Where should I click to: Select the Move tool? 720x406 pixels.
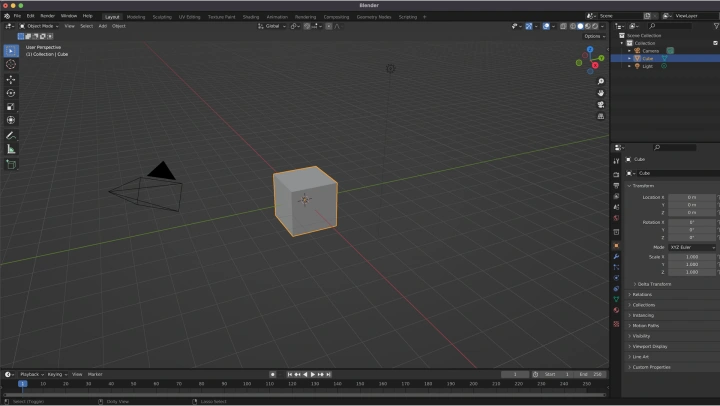click(11, 80)
